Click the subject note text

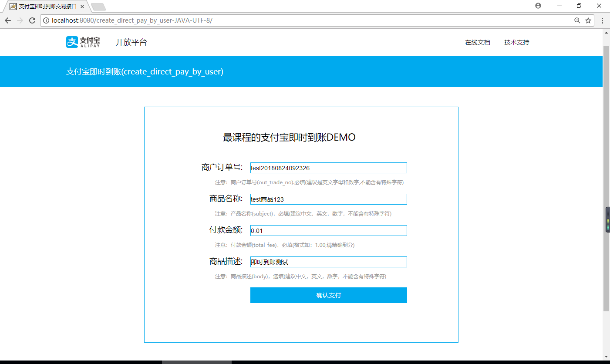[303, 214]
